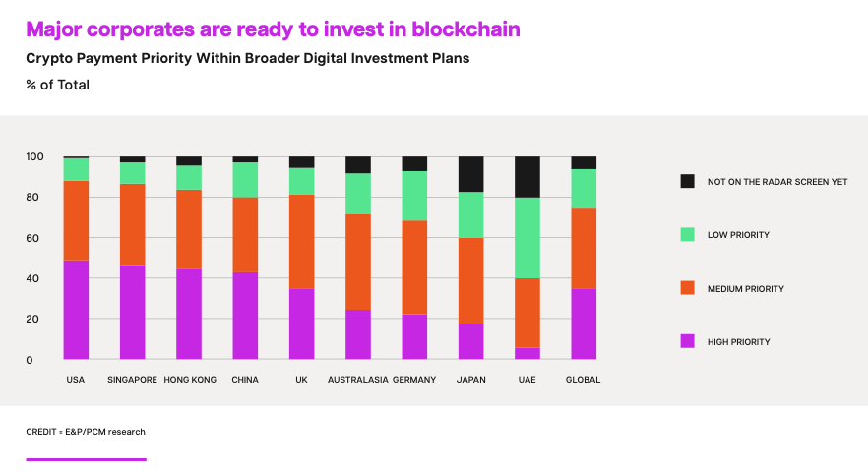Click the 'Crypto Payment Priority' subtitle
The height and width of the screenshot is (472, 868).
tap(247, 58)
